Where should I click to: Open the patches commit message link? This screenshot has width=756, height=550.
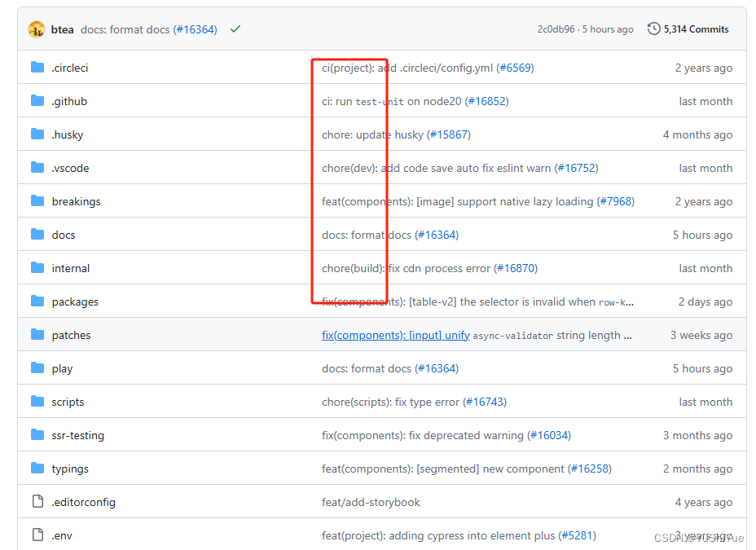[395, 335]
